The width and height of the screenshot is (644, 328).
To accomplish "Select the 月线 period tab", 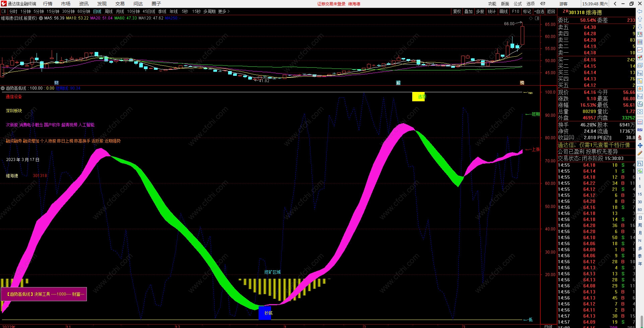I will 120,11.
